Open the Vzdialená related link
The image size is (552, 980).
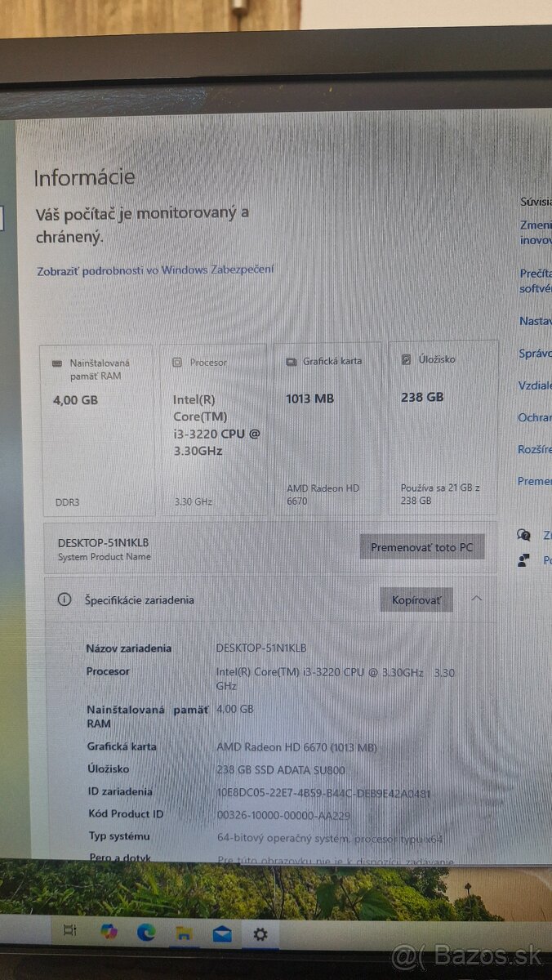535,385
